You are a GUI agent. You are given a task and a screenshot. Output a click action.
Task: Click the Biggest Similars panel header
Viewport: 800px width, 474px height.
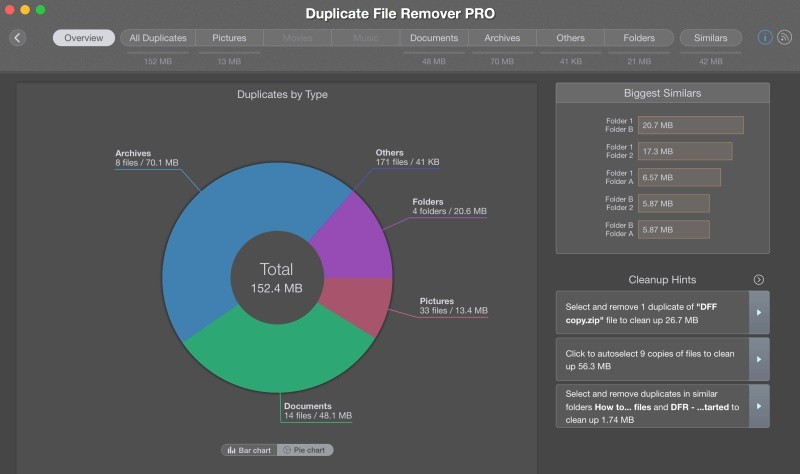[662, 93]
